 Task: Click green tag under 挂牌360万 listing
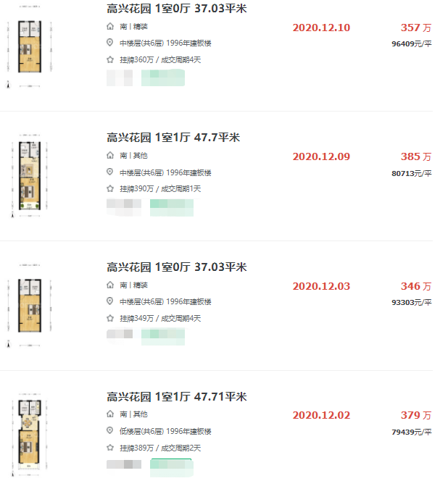(163, 78)
